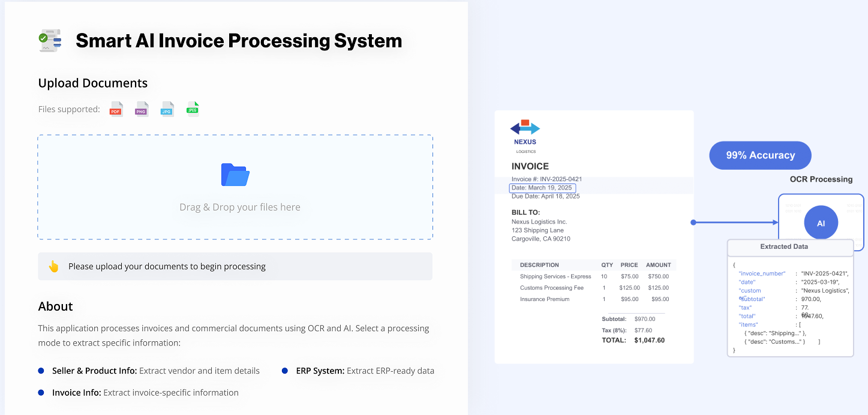Open the Extracted Data panel header
The width and height of the screenshot is (868, 415).
[x=783, y=246]
